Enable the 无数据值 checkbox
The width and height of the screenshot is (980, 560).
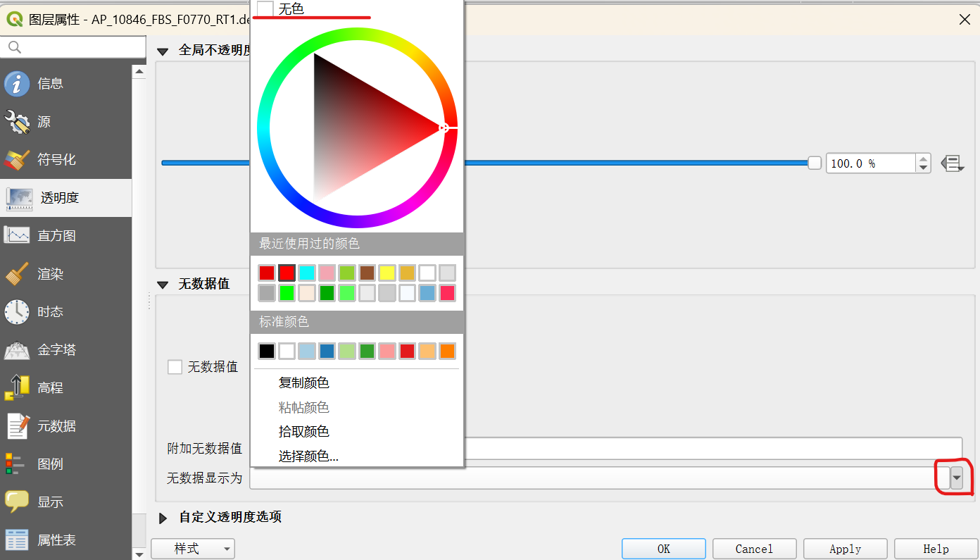[x=175, y=367]
